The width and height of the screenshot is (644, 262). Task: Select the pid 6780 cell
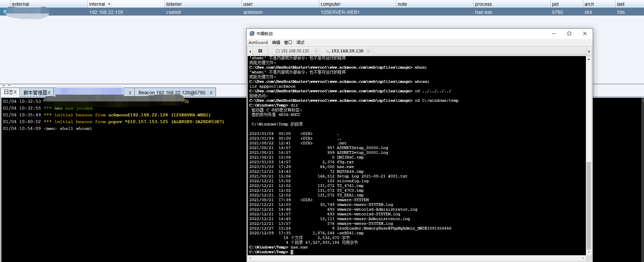click(557, 12)
